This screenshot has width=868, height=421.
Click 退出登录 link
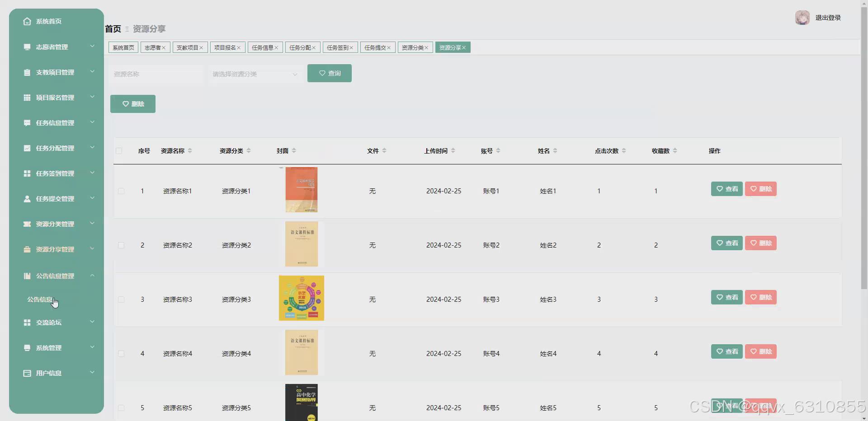point(828,18)
